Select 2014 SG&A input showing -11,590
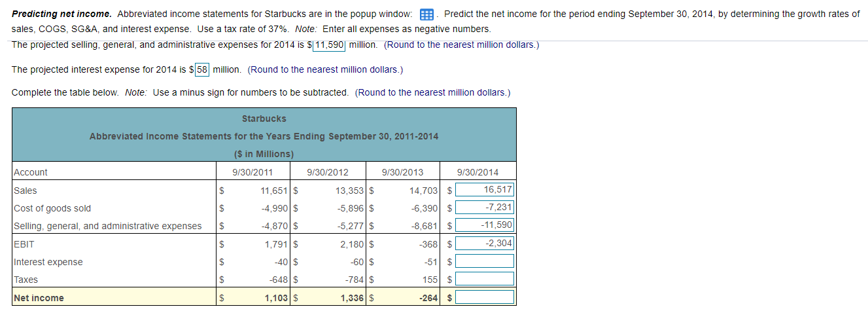 485,225
